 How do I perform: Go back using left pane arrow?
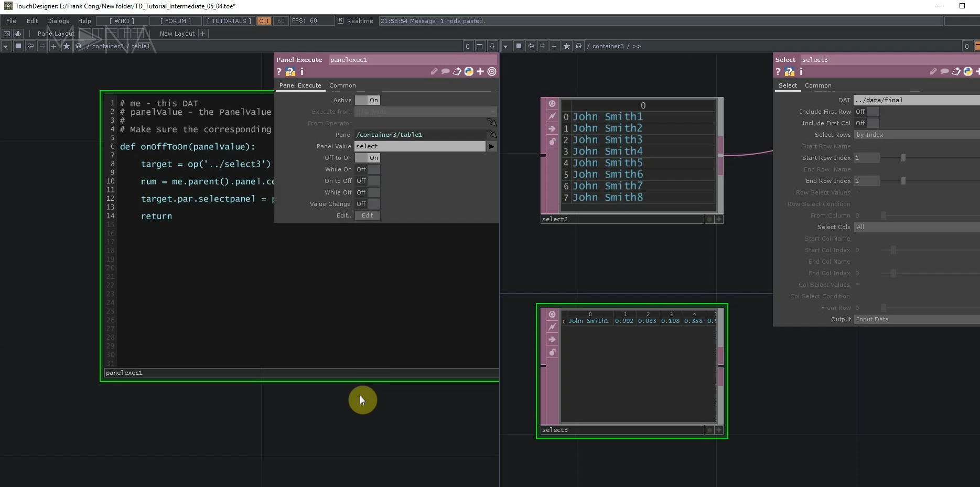[x=30, y=46]
